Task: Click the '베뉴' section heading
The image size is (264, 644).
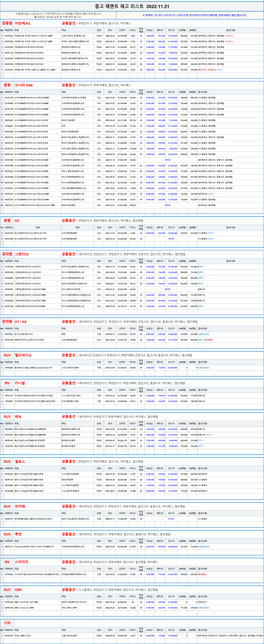Action: point(18,417)
